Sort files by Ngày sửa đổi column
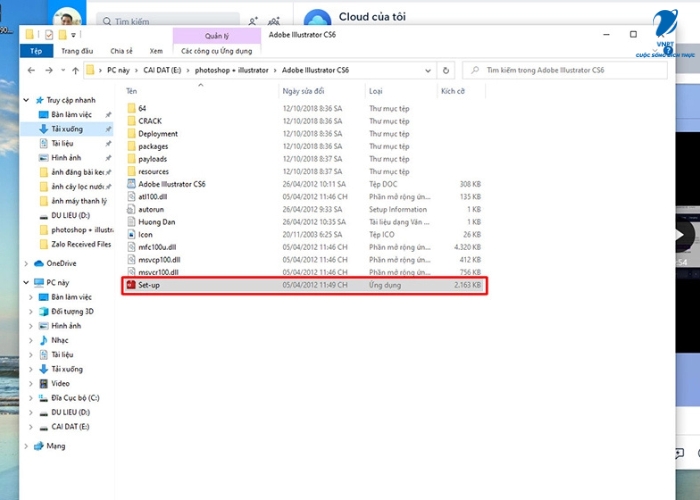 (304, 91)
